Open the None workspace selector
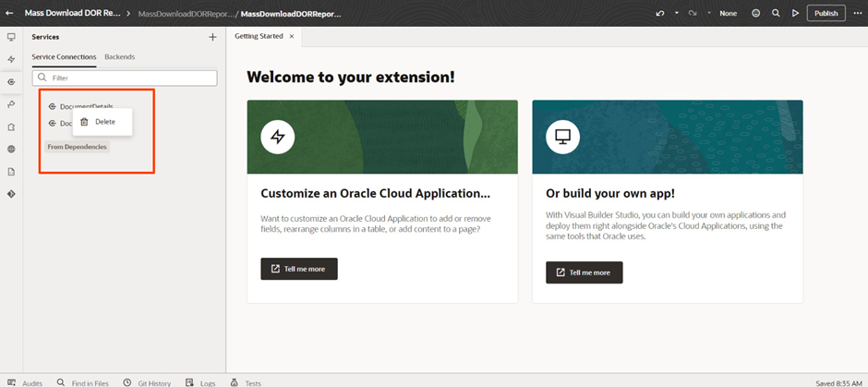 coord(728,13)
